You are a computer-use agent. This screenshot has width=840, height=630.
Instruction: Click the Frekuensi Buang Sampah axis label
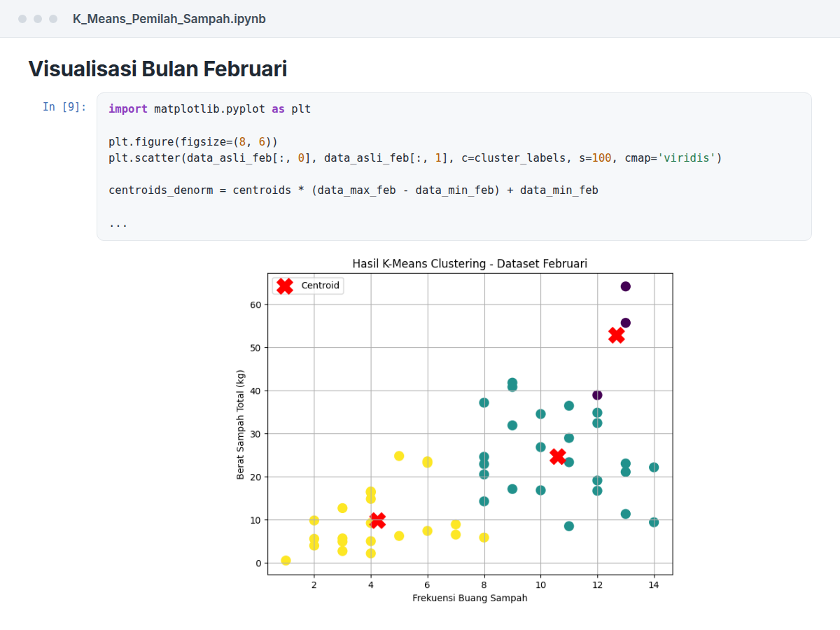470,598
